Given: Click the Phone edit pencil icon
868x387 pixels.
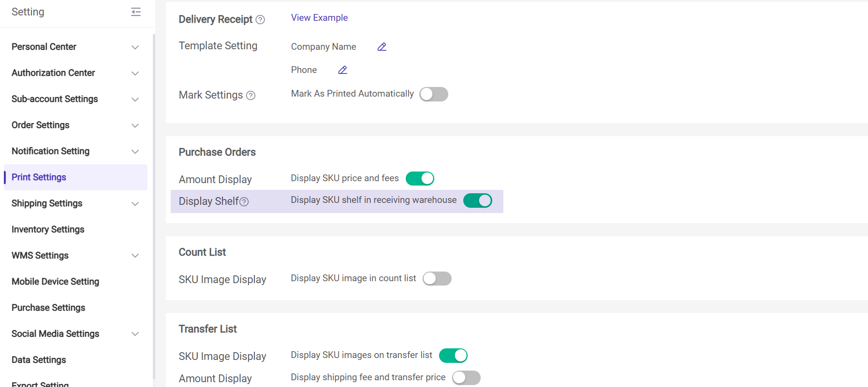Looking at the screenshot, I should tap(343, 70).
